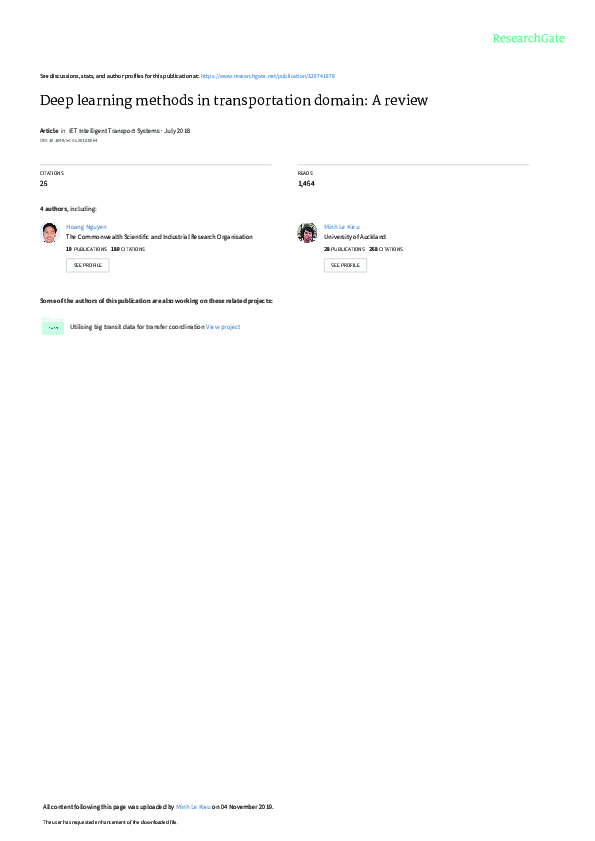
Task: Open Hoang Nguyen author name link
Action: pyautogui.click(x=86, y=227)
